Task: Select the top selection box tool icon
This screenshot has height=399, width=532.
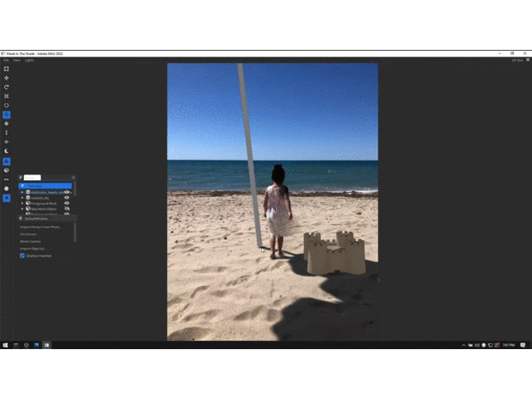Action: pos(7,68)
